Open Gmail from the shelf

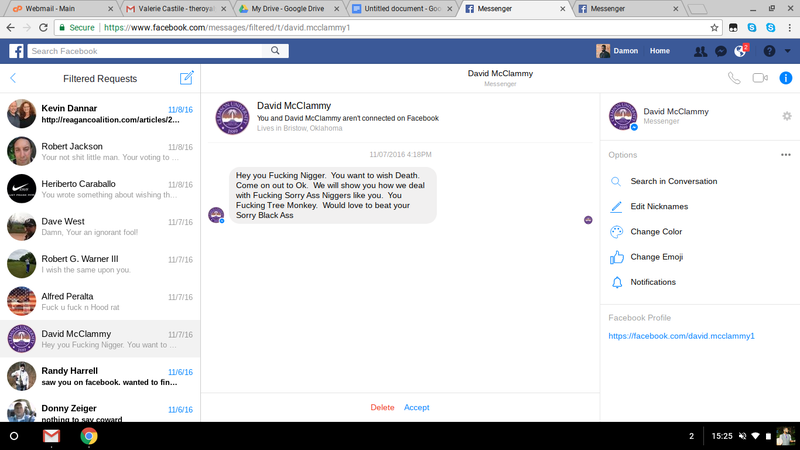pos(51,436)
